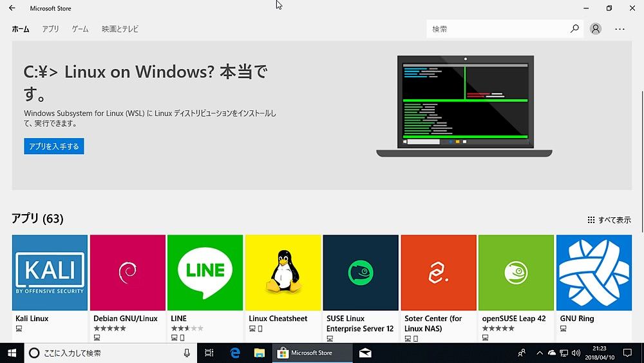Viewport: 644px width, 363px height.
Task: Click the magnifier search icon
Action: (x=574, y=29)
